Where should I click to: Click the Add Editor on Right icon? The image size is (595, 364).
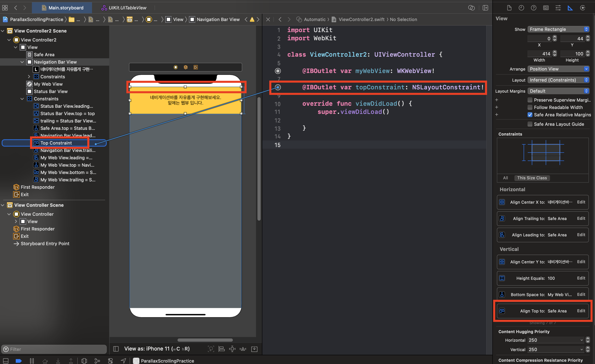[485, 8]
